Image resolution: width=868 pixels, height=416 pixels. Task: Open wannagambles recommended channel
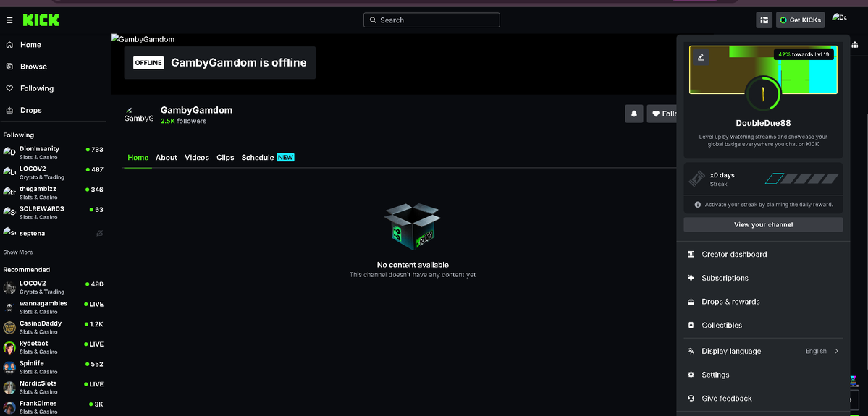tap(53, 307)
